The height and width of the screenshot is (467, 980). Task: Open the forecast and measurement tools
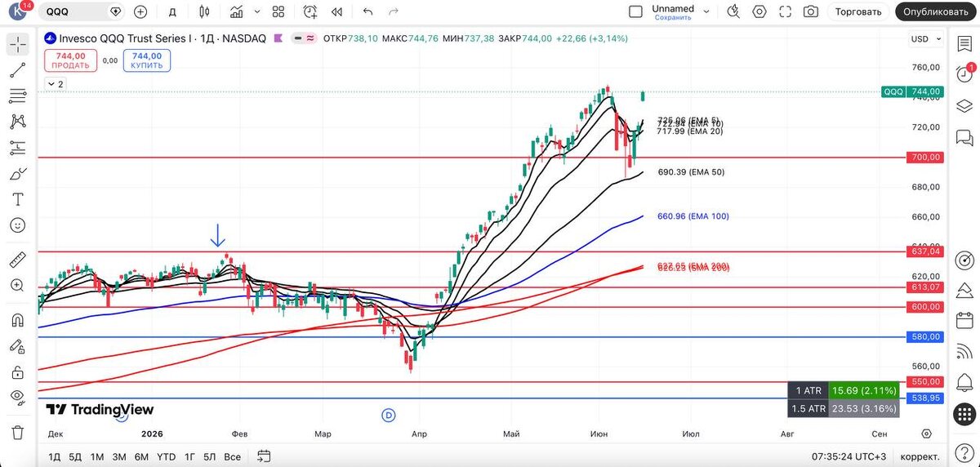[17, 148]
